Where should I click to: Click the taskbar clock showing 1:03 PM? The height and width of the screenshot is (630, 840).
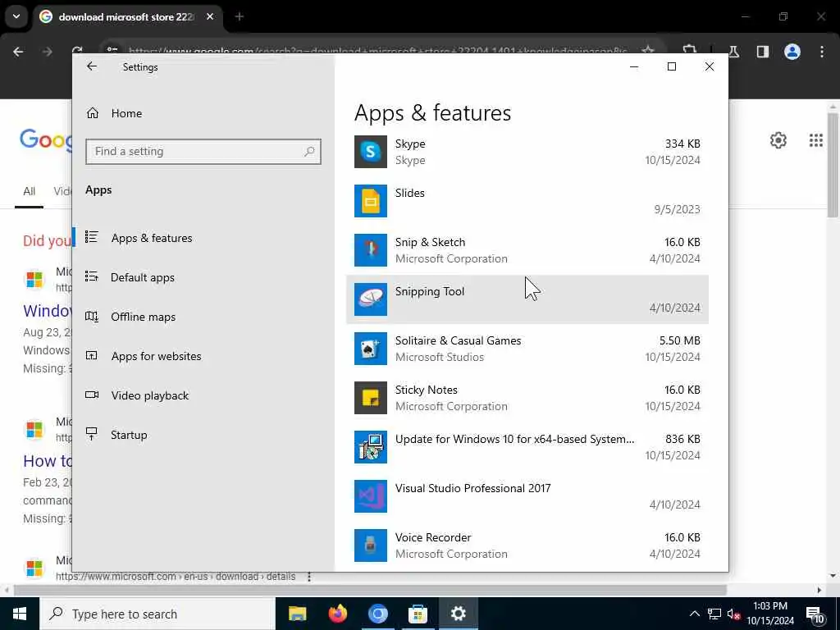770,614
